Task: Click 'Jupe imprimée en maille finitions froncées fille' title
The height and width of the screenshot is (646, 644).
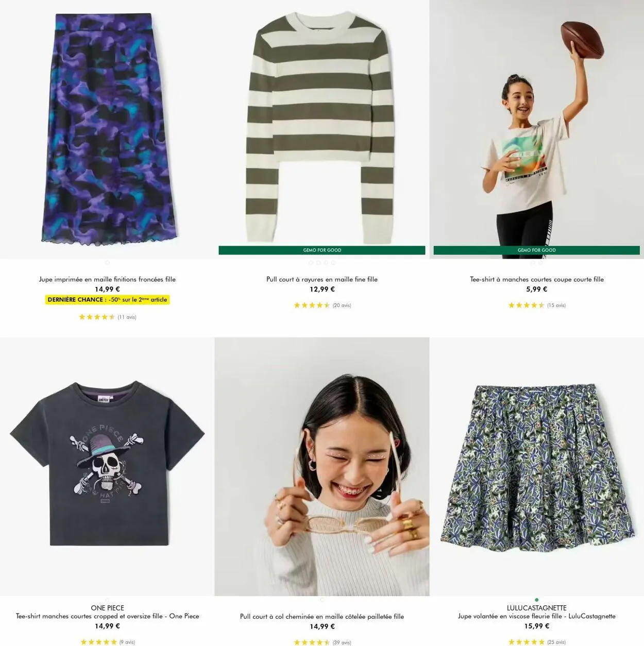Action: 107,279
